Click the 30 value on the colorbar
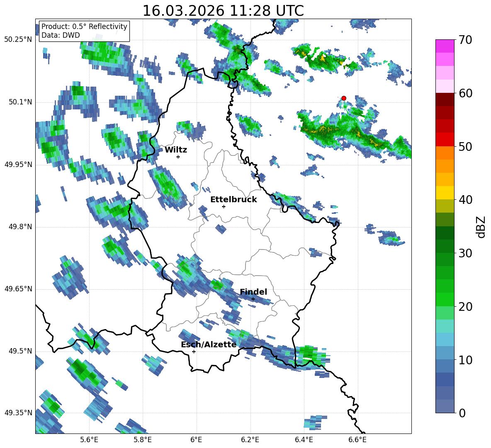Viewport: 491px width, 448px height. point(465,253)
